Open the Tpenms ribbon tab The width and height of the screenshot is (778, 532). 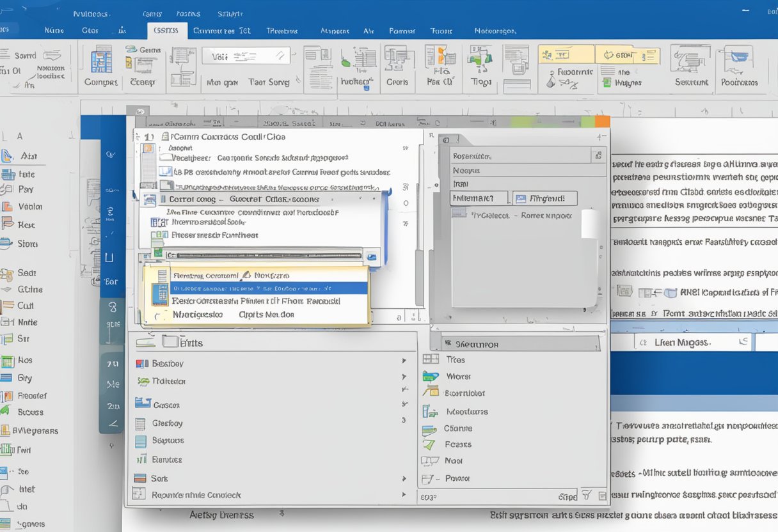tap(282, 30)
